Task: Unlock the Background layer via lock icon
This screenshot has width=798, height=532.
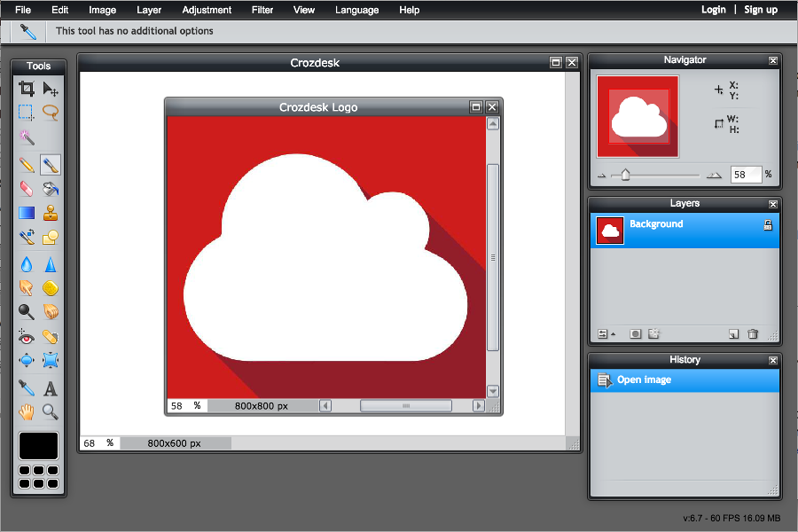Action: tap(768, 226)
